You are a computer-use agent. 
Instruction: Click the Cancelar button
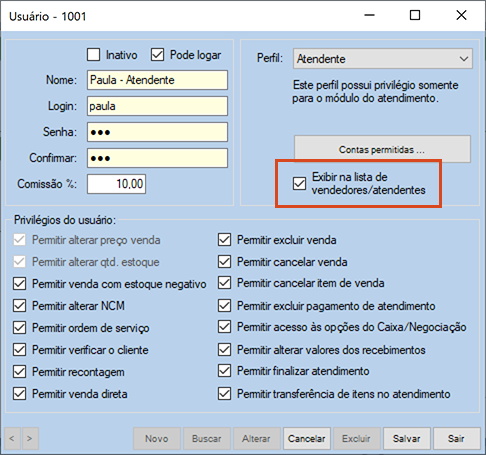tap(307, 439)
